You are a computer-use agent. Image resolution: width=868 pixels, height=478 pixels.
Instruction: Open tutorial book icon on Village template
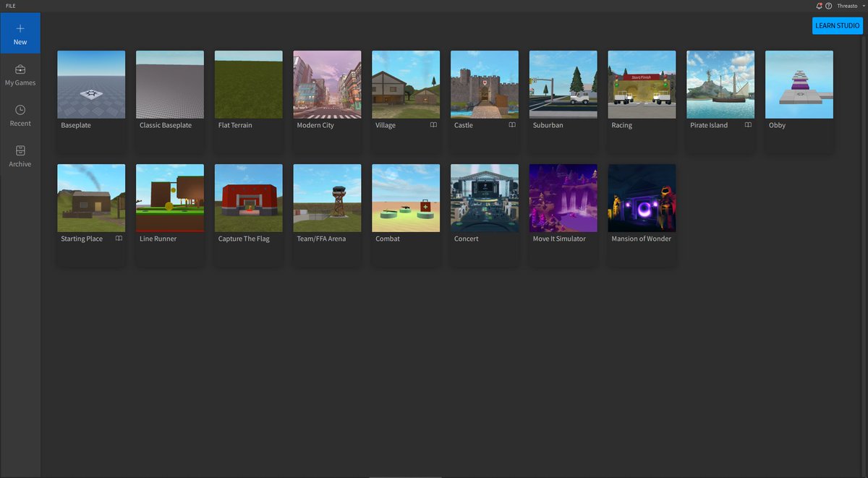click(433, 125)
